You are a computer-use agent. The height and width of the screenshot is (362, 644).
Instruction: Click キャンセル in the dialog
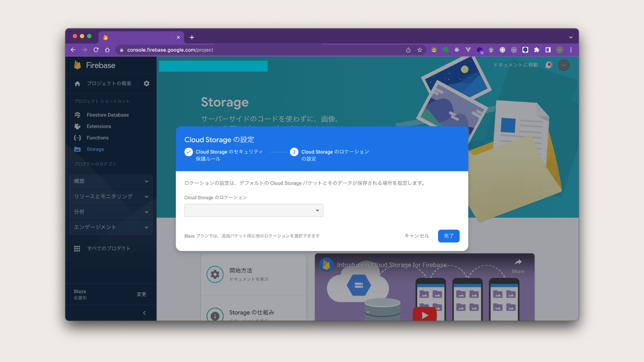coord(417,236)
